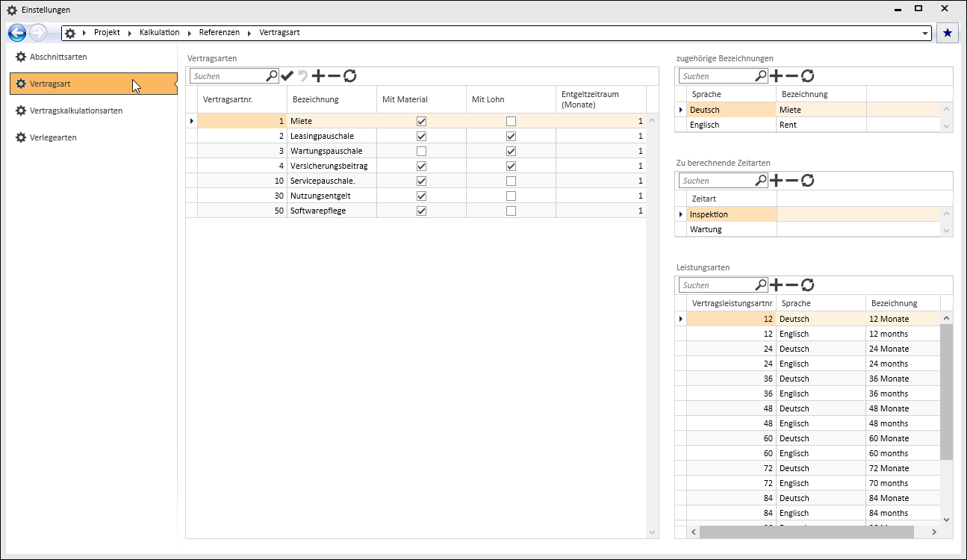This screenshot has width=967, height=560.
Task: Remove selected Vertragsart with minus icon
Action: (x=334, y=75)
